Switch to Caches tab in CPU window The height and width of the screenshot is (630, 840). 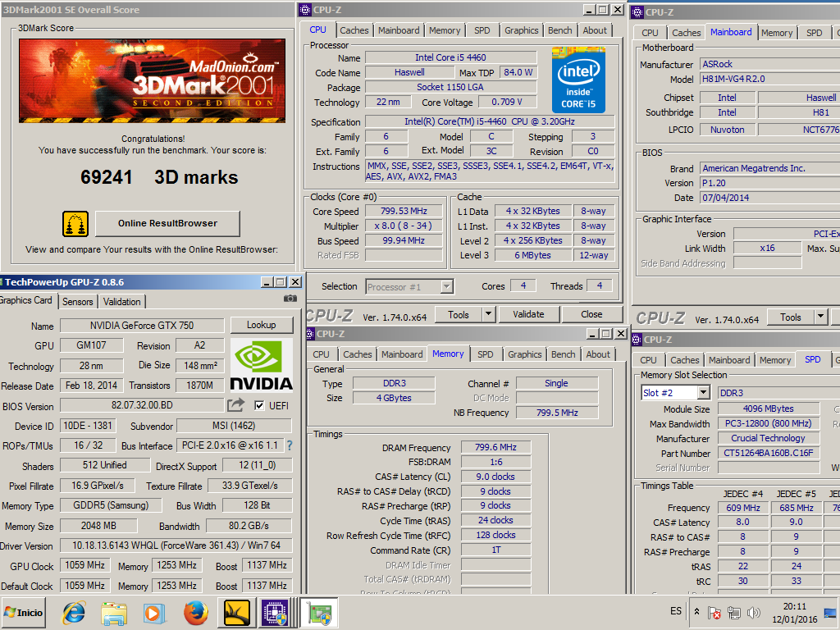(354, 30)
